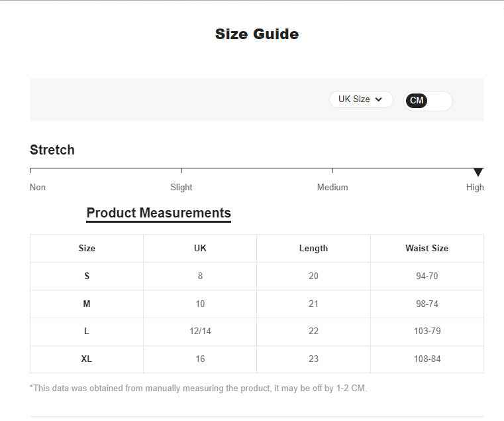The height and width of the screenshot is (421, 504).
Task: Click the High stretch triangle marker
Action: 478,172
